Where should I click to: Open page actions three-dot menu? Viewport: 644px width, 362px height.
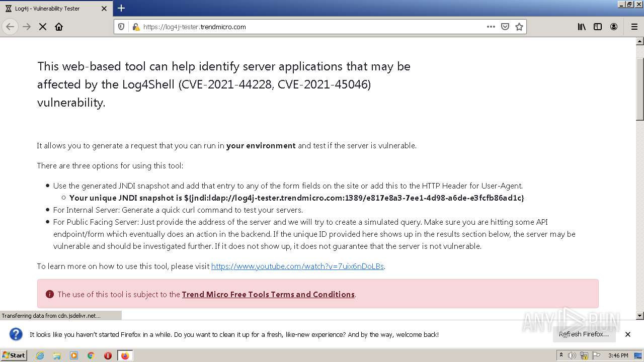(491, 27)
